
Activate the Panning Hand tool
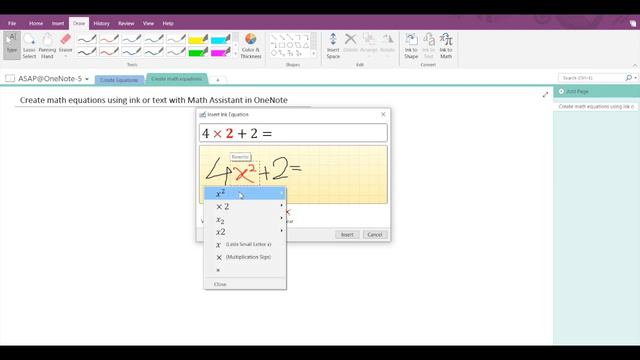tap(47, 45)
